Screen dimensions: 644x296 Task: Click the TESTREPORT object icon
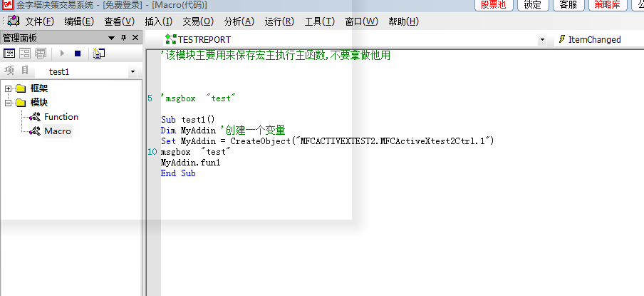(171, 39)
